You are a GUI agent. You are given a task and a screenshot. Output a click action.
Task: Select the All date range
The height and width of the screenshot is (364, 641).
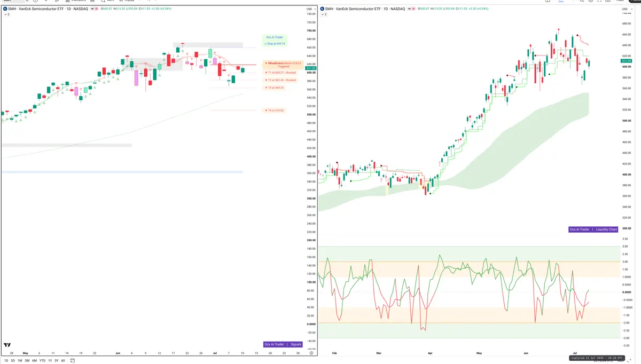coord(62,361)
